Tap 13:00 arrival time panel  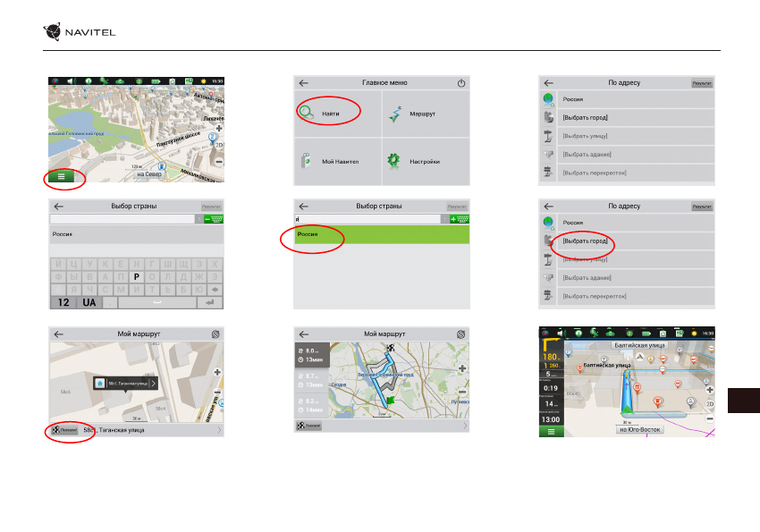tap(551, 418)
